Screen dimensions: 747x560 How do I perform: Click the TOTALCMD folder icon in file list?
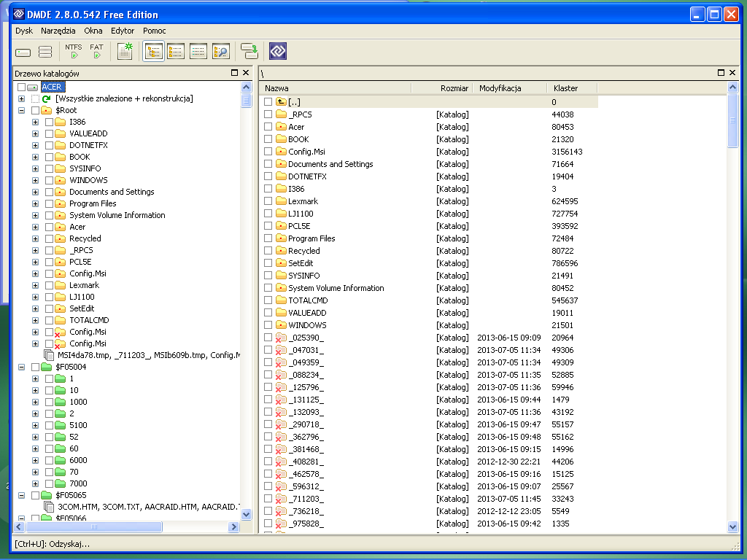click(281, 300)
